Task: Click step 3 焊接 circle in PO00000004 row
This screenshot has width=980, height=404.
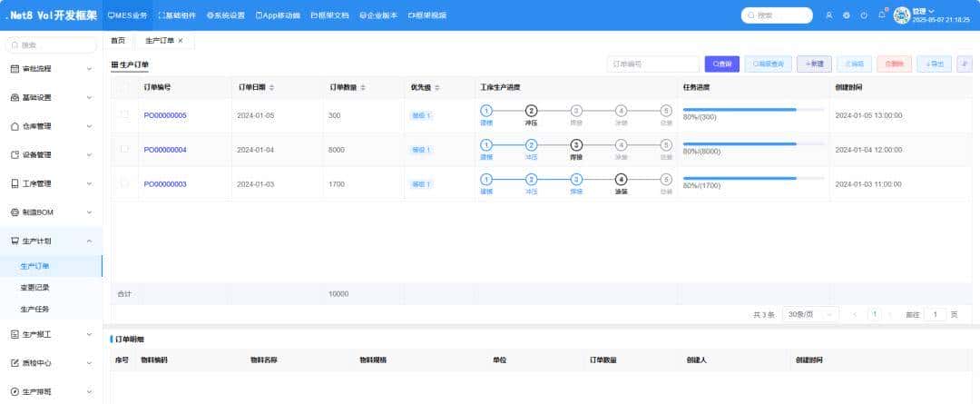Action: click(576, 145)
